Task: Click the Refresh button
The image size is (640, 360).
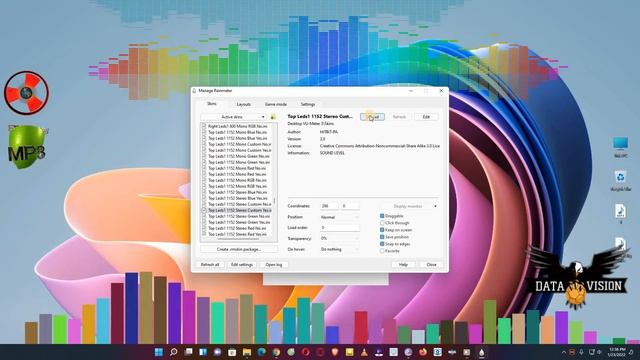Action: click(x=399, y=117)
